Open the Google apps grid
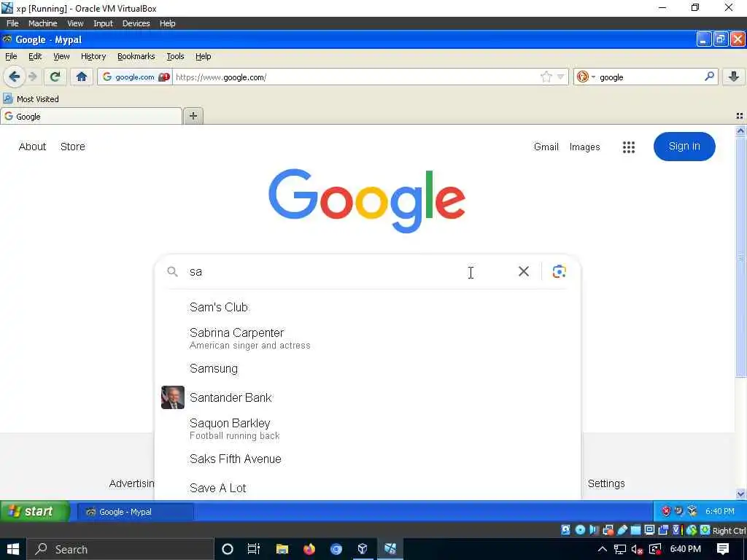Viewport: 747px width, 560px height. (628, 147)
